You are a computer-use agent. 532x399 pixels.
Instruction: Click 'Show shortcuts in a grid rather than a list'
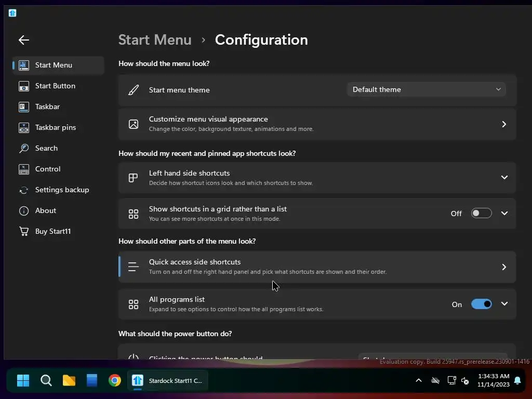coord(218,209)
